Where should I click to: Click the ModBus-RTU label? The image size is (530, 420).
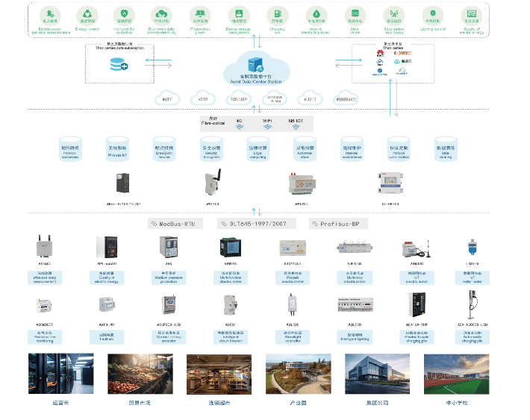(x=175, y=224)
